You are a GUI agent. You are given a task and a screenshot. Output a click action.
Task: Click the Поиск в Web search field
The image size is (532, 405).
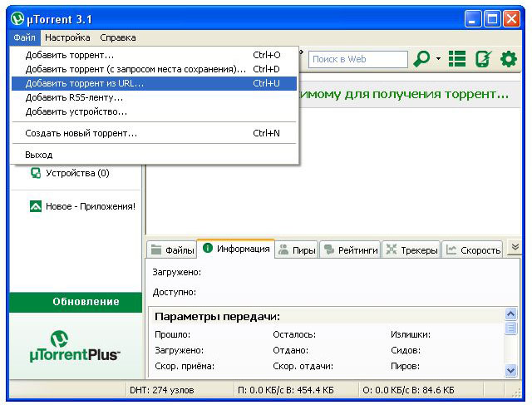click(x=357, y=59)
